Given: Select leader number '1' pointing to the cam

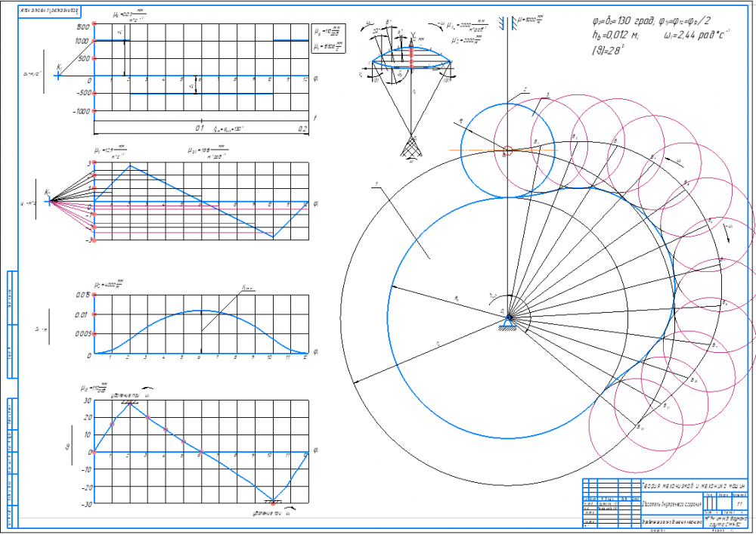Looking at the screenshot, I should 375,184.
